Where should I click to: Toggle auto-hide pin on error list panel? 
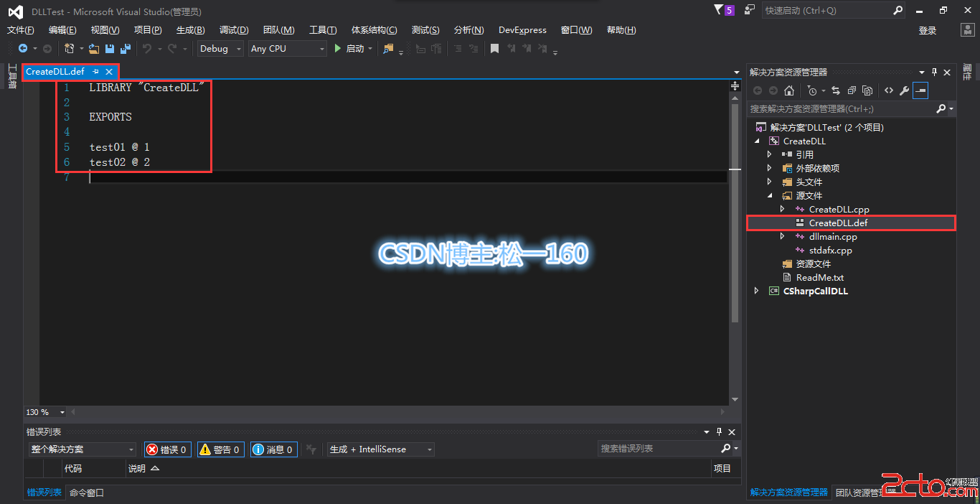720,432
